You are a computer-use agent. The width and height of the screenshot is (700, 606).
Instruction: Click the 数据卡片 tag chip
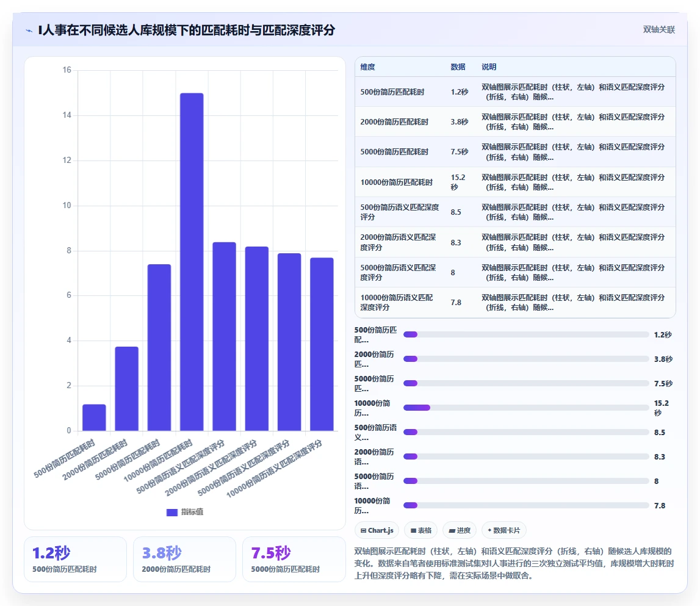coord(503,530)
